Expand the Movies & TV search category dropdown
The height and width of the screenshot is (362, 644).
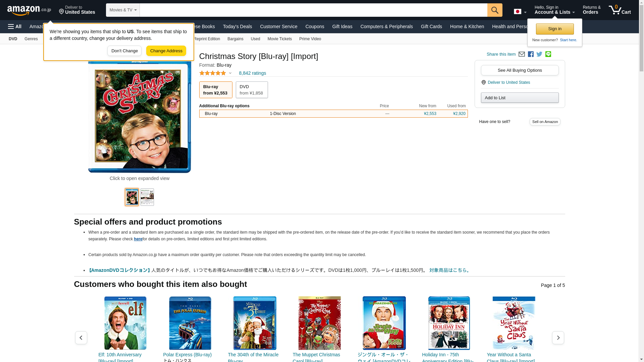coord(123,10)
